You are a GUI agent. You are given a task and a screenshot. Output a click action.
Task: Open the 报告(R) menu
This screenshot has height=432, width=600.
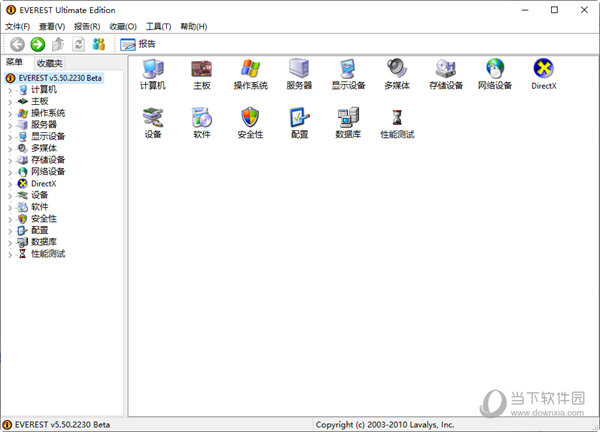tap(87, 26)
